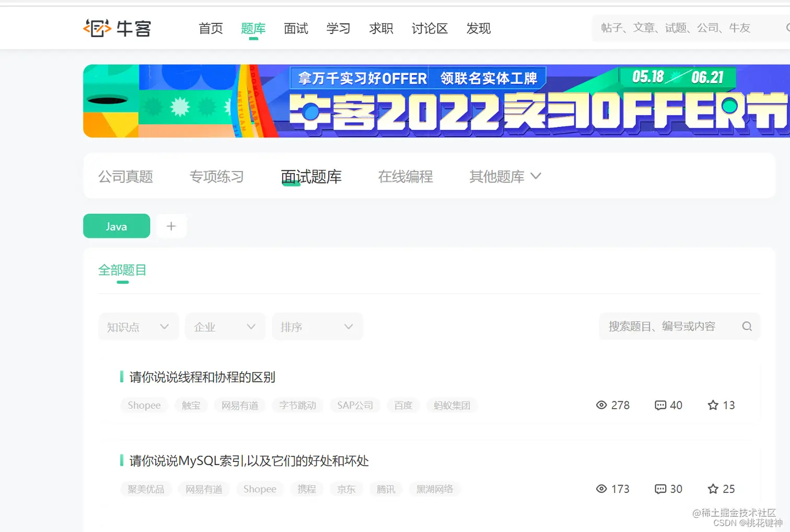Viewport: 790px width, 532px height.
Task: Toggle the favorite star on the MySQL question
Action: click(x=712, y=489)
